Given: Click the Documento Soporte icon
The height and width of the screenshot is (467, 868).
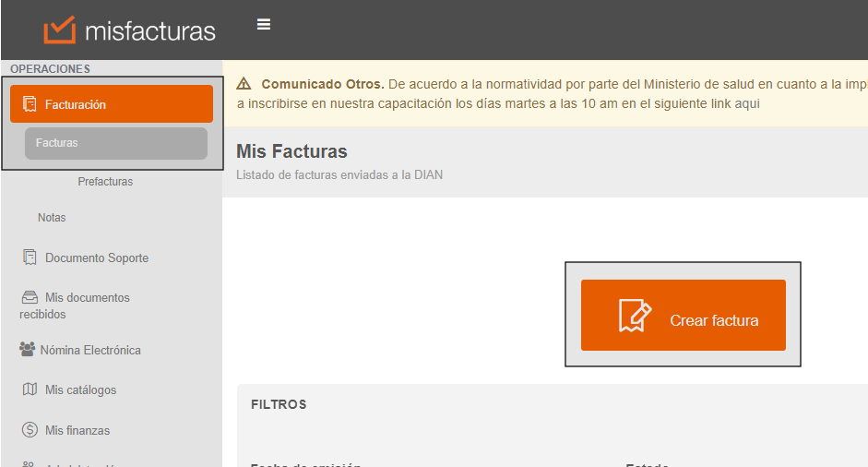Looking at the screenshot, I should click(x=30, y=257).
